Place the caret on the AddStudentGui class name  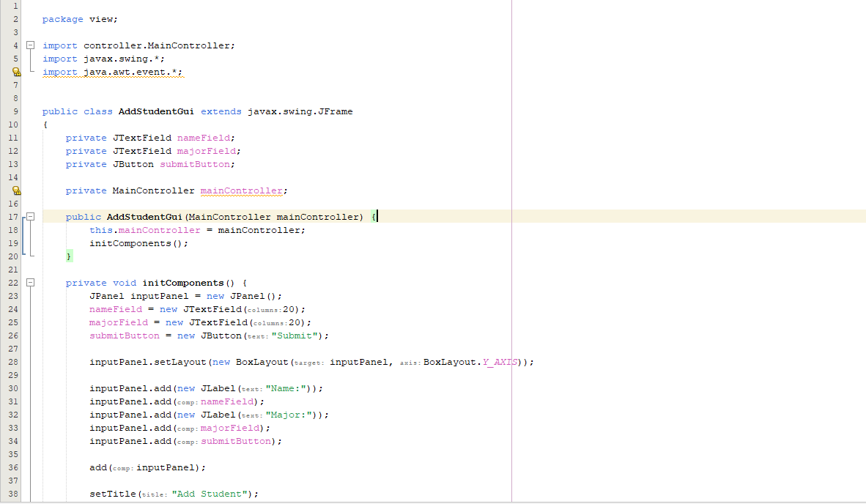tap(155, 111)
